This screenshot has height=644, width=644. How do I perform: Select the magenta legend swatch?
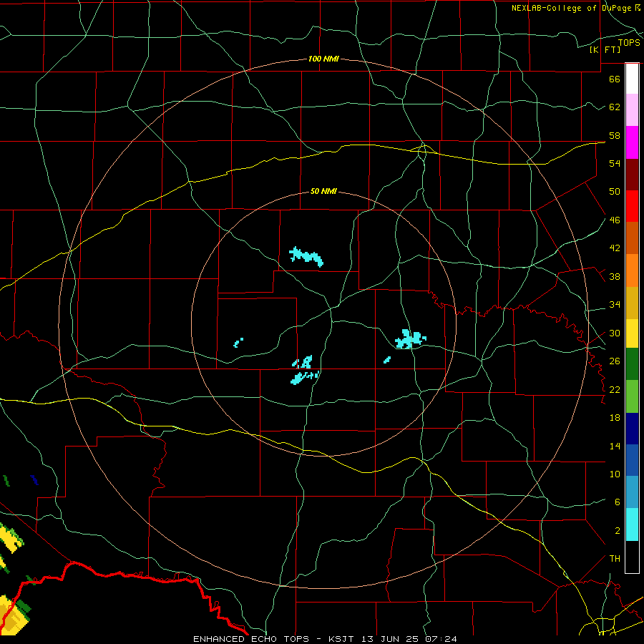pyautogui.click(x=632, y=142)
